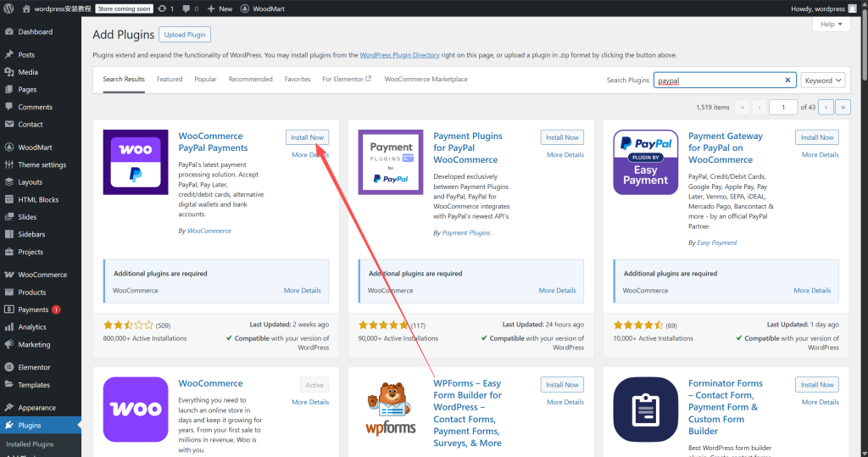Clear the plugin search field with X icon
The width and height of the screenshot is (868, 457).
[x=787, y=81]
